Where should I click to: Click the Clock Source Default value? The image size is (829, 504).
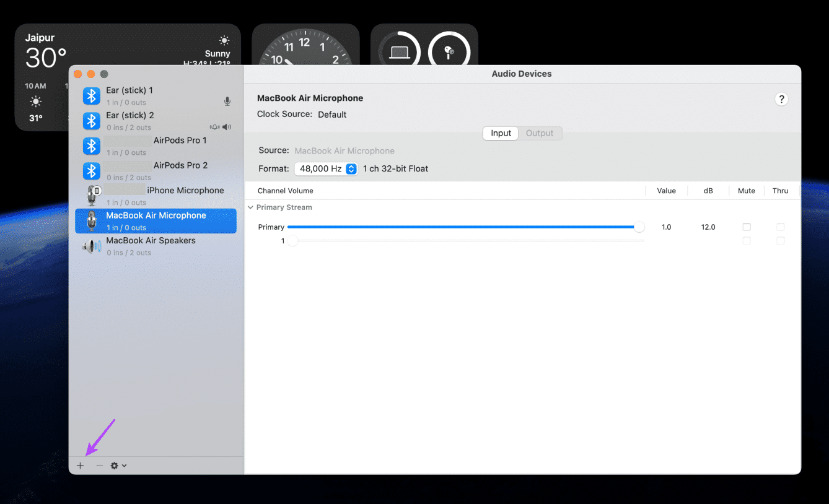[332, 115]
